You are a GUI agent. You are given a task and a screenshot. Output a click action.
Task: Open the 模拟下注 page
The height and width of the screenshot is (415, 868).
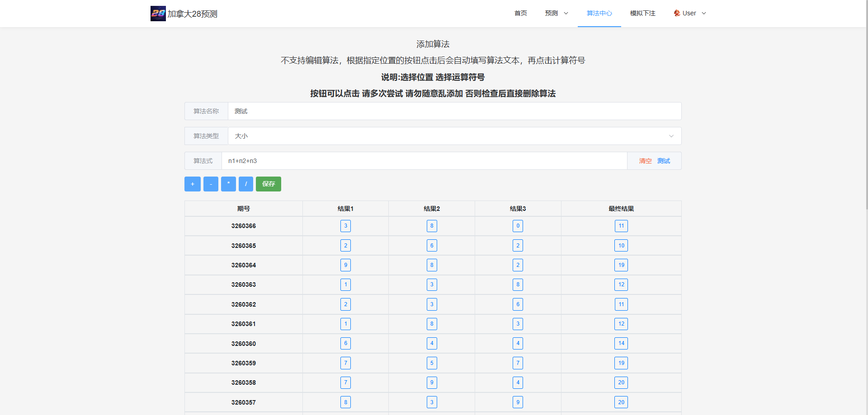[643, 13]
